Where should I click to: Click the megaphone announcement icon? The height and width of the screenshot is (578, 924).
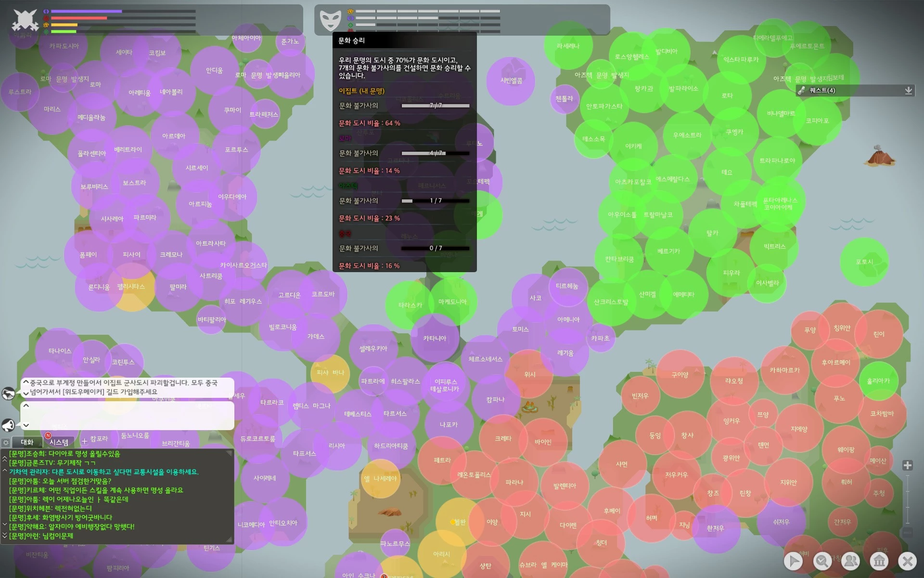point(8,425)
